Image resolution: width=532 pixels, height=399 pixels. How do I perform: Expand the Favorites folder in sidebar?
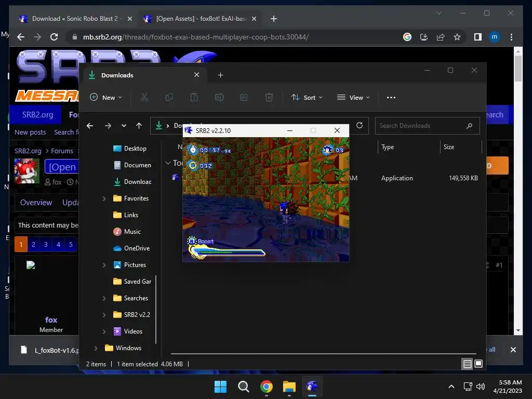(104, 198)
